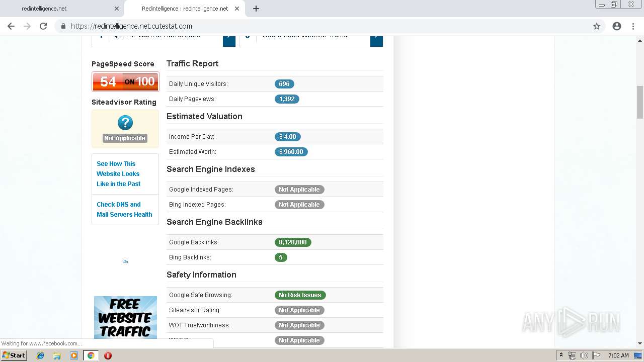Viewport: 644px width, 362px height.
Task: Click the forward navigation arrow
Action: coord(27,26)
